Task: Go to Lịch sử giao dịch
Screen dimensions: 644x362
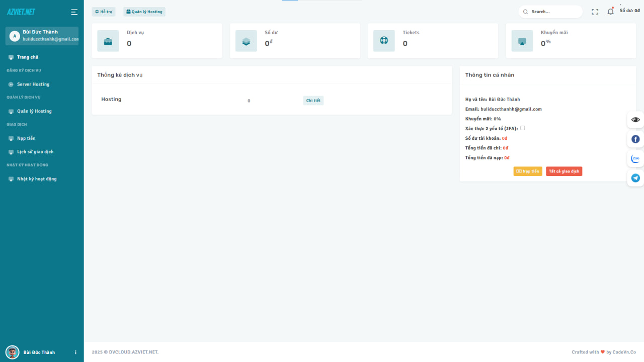Action: pyautogui.click(x=35, y=152)
